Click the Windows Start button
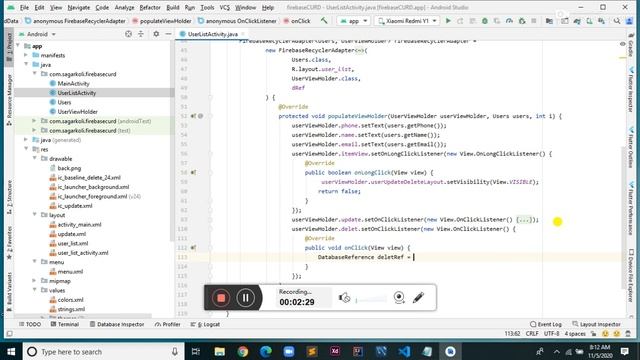Viewport: 640px width, 360px height. click(11, 351)
